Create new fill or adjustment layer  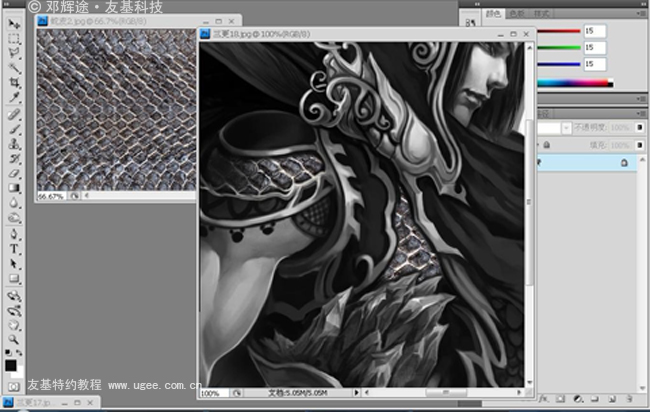tap(578, 399)
